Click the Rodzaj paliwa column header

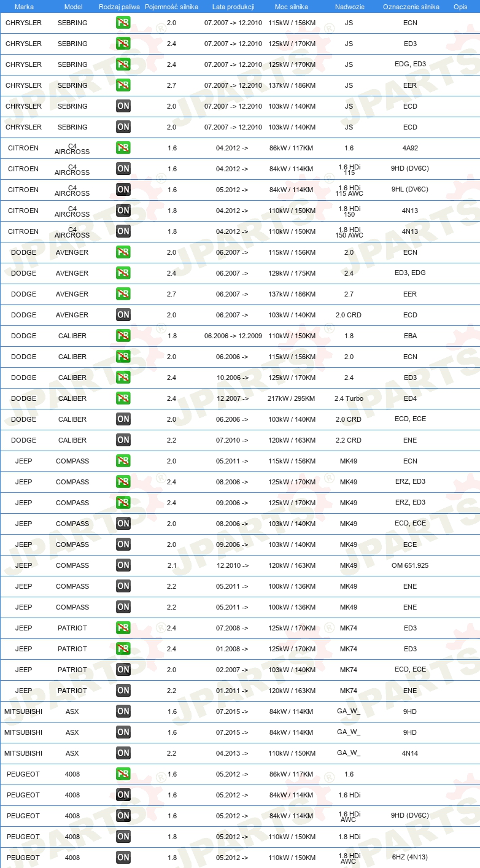[119, 7]
